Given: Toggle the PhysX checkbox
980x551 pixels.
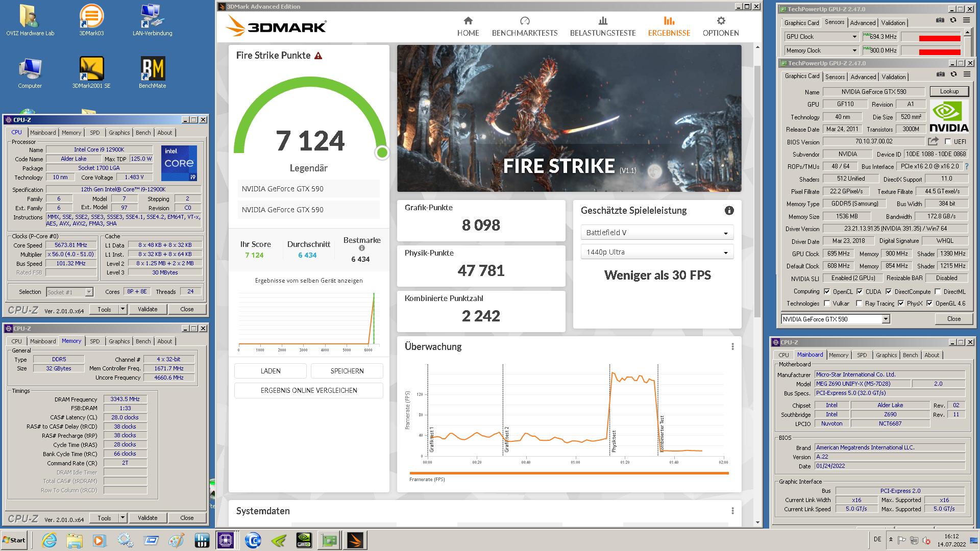Looking at the screenshot, I should 901,304.
